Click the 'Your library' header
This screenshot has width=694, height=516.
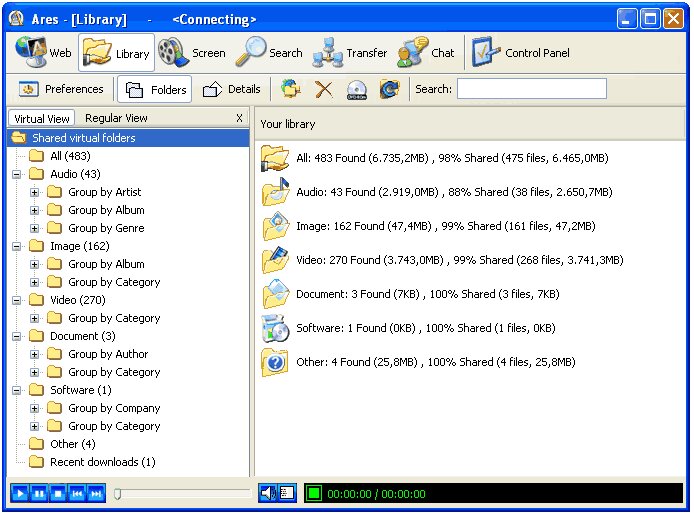(x=288, y=124)
